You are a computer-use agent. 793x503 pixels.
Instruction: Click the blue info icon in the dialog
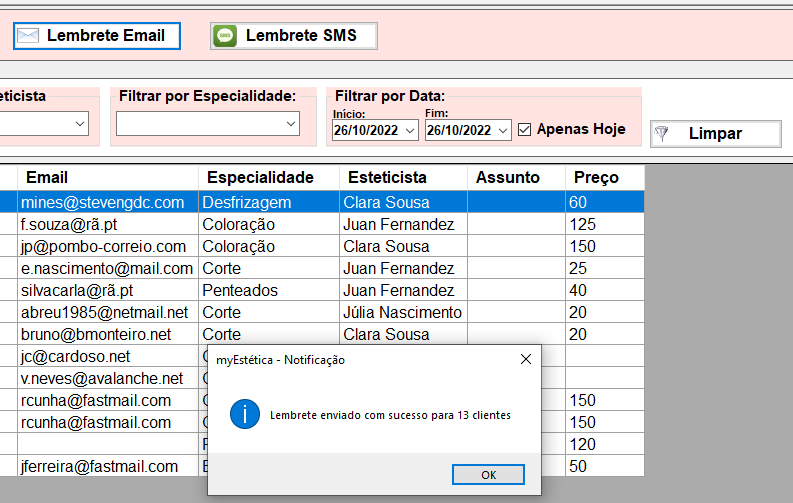(x=245, y=414)
